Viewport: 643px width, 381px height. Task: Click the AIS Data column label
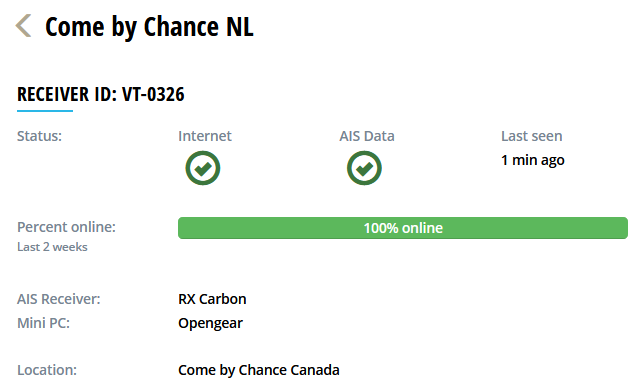(x=367, y=136)
